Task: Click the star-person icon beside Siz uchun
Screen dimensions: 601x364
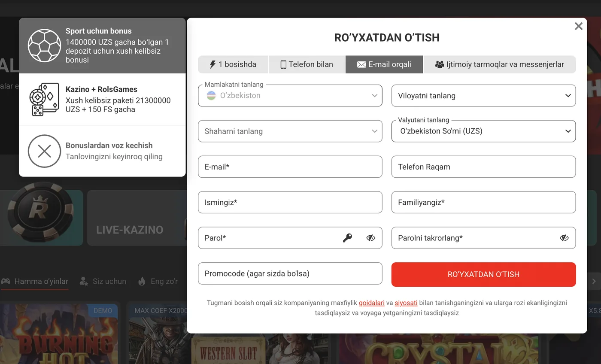Action: click(84, 281)
